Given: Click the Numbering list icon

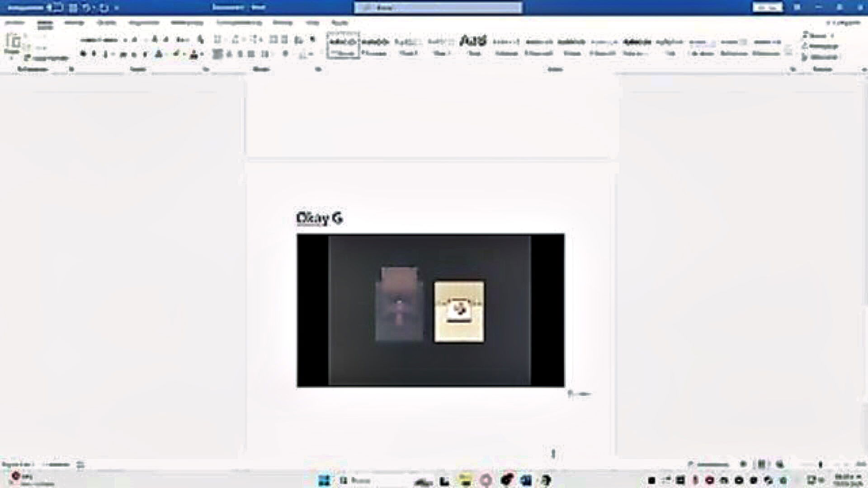Looking at the screenshot, I should click(x=236, y=40).
